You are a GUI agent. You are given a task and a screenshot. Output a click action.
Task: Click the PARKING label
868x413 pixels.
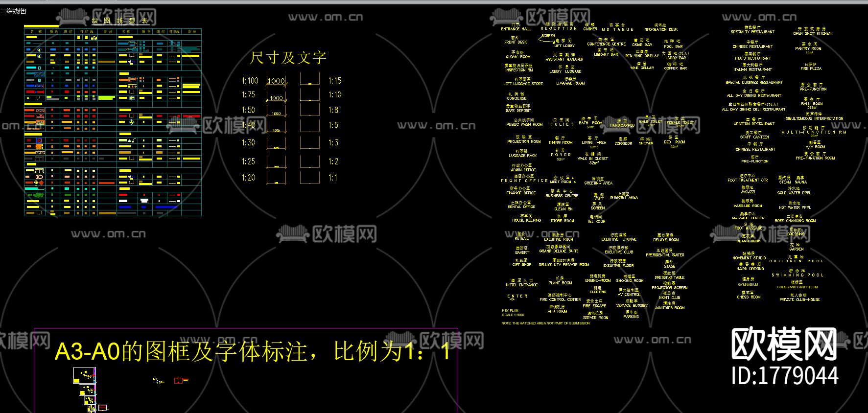(632, 317)
